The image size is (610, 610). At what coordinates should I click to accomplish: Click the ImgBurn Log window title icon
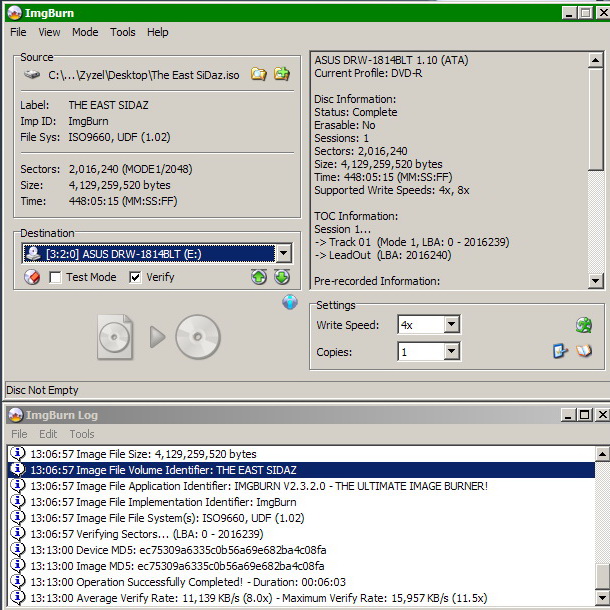16,415
